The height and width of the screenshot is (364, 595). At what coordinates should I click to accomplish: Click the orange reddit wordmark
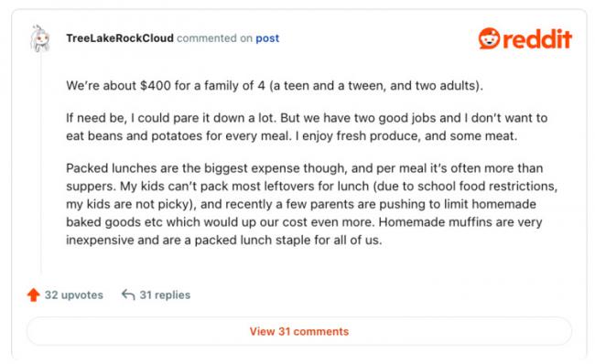[x=537, y=39]
